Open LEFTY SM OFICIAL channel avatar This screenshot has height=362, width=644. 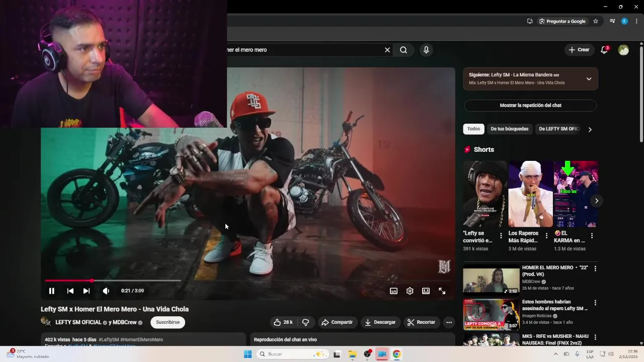tap(46, 322)
